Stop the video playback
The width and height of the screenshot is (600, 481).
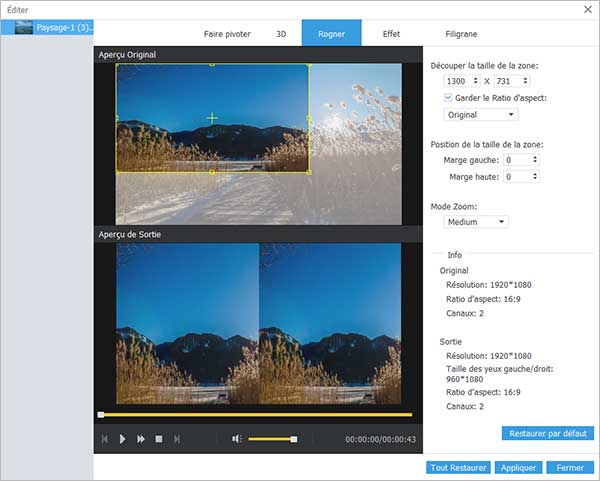tap(159, 439)
